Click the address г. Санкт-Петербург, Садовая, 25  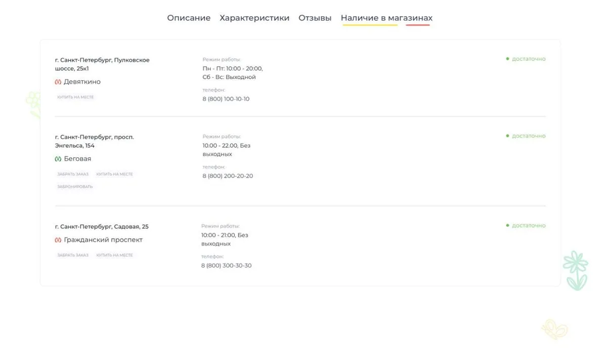pyautogui.click(x=102, y=226)
